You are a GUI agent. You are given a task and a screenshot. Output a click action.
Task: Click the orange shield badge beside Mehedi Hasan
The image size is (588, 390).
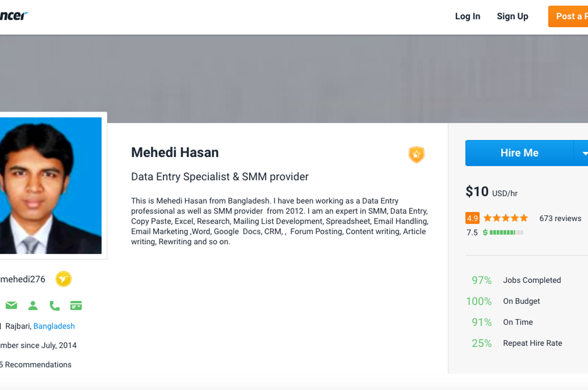pos(416,155)
